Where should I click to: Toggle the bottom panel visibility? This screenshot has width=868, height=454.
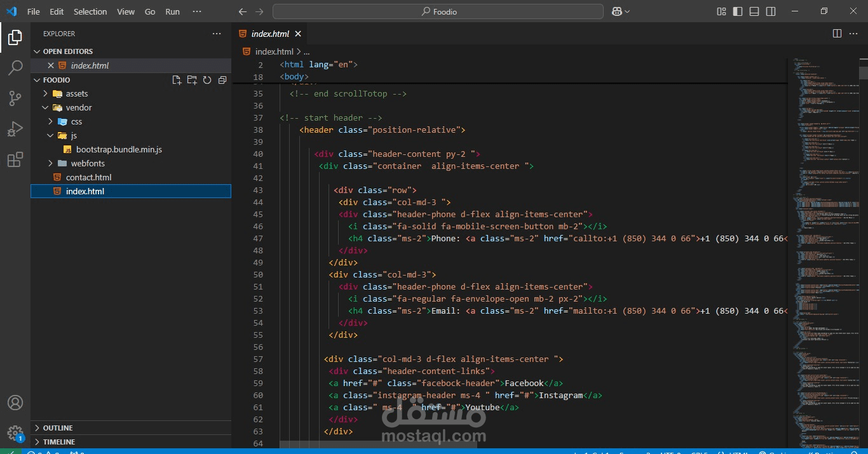(754, 11)
